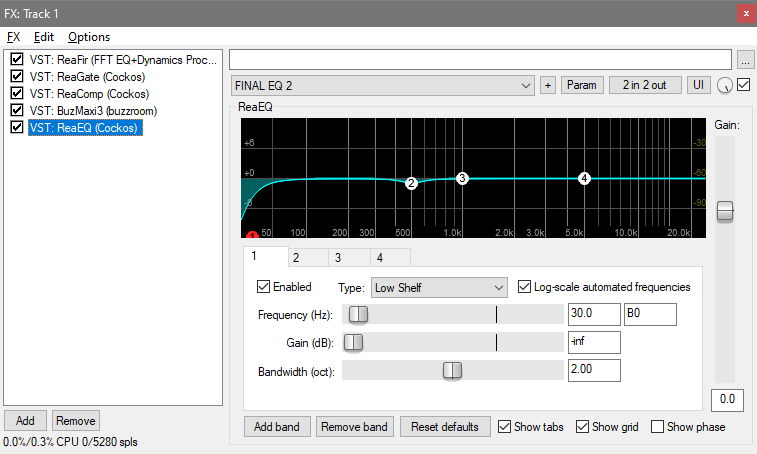Disable the ReaGate plugin checkbox
This screenshot has width=757, height=454.
coord(16,77)
